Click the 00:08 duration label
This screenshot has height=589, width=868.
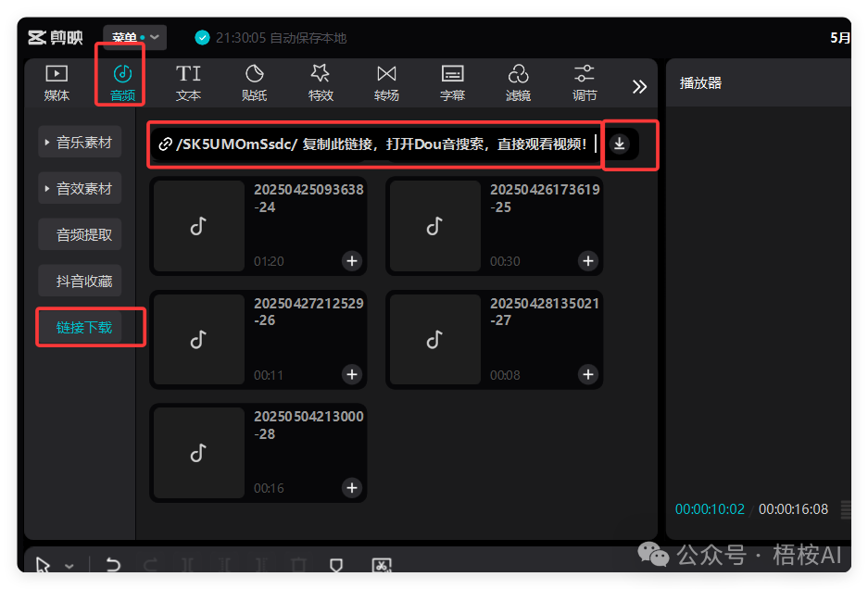505,375
